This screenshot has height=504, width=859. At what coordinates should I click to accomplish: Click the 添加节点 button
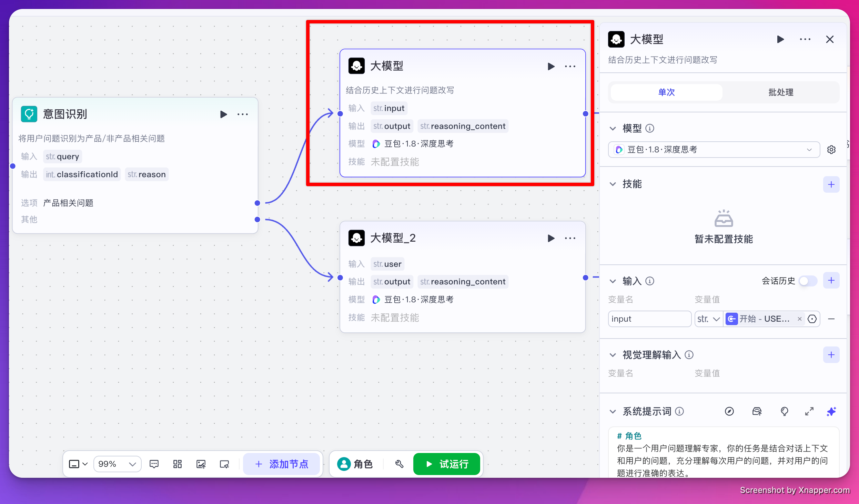click(x=282, y=464)
